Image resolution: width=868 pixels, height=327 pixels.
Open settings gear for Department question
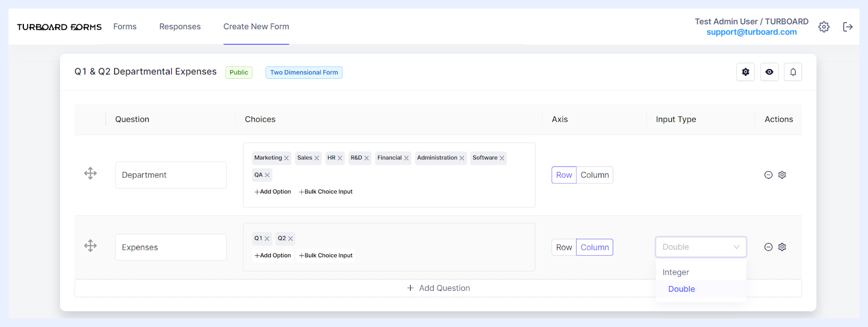[x=782, y=175]
